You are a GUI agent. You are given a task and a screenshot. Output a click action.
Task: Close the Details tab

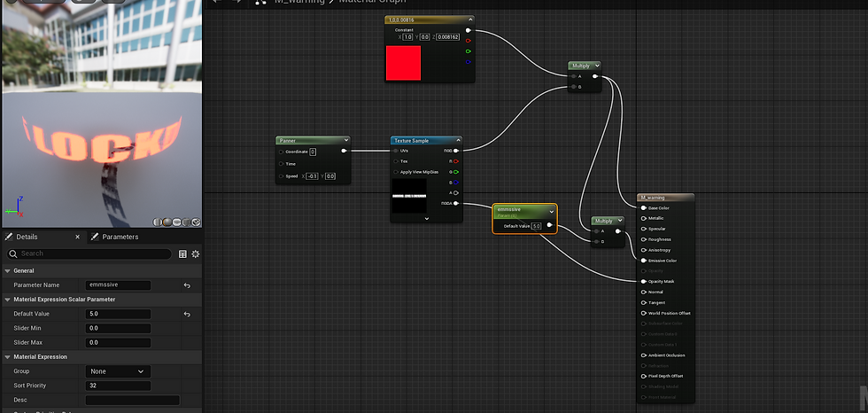click(78, 237)
